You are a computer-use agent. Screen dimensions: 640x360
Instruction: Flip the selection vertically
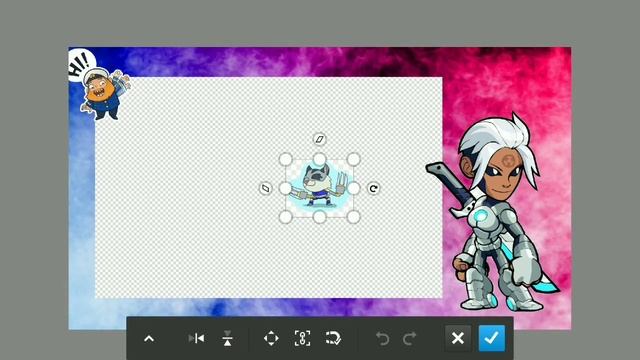click(228, 338)
